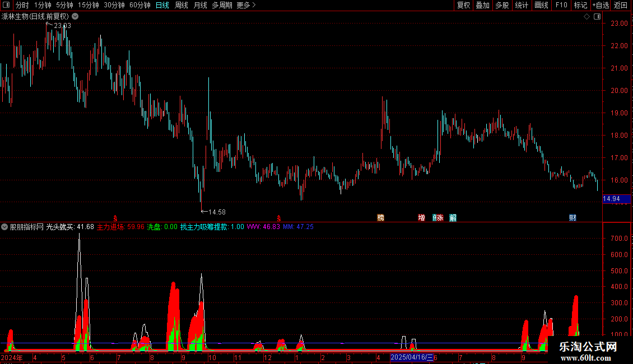Click the 返回 back button

coord(621,5)
